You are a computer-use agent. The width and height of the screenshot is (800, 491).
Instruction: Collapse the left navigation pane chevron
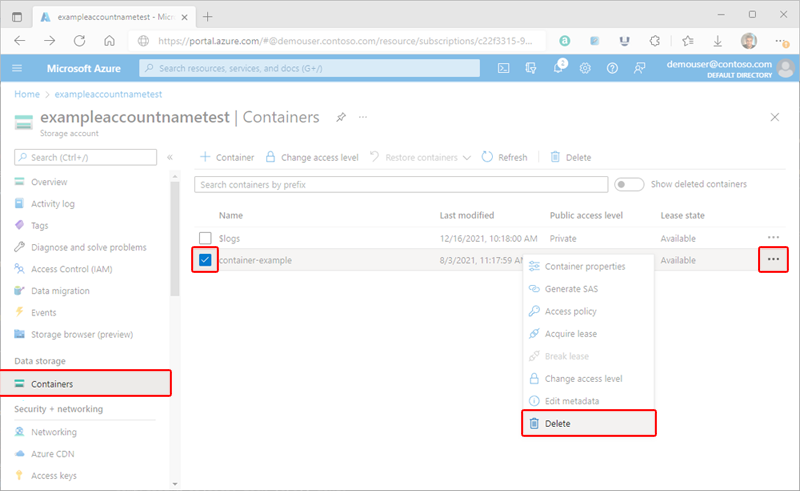tap(170, 157)
